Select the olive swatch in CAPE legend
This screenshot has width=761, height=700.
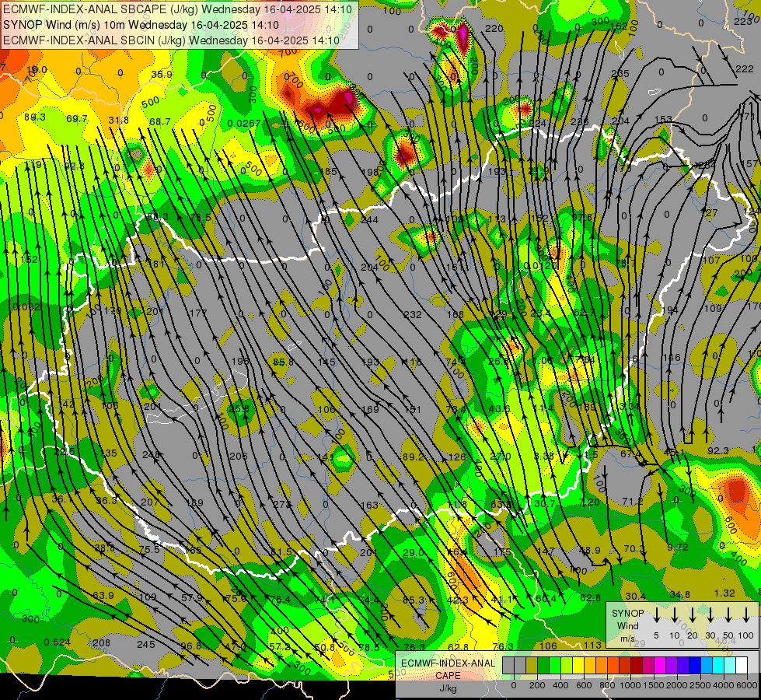[532, 665]
